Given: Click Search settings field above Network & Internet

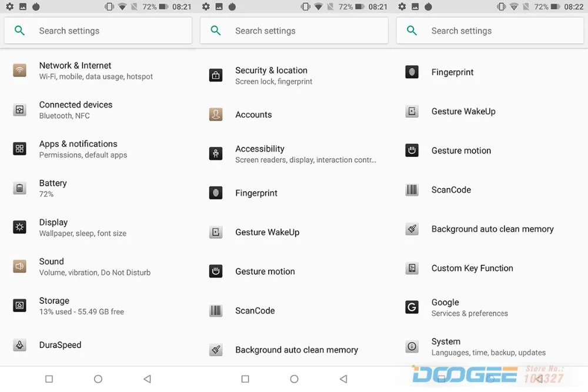Looking at the screenshot, I should tap(98, 31).
